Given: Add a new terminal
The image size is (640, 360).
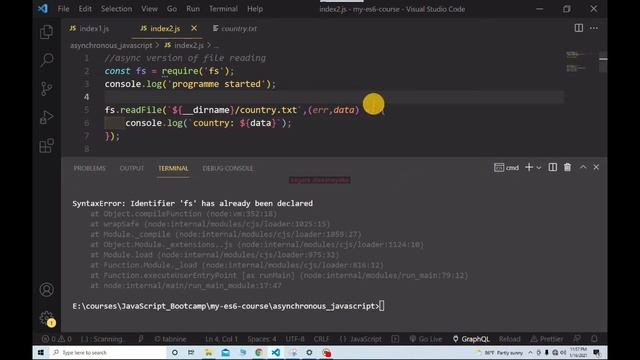Looking at the screenshot, I should (529, 167).
